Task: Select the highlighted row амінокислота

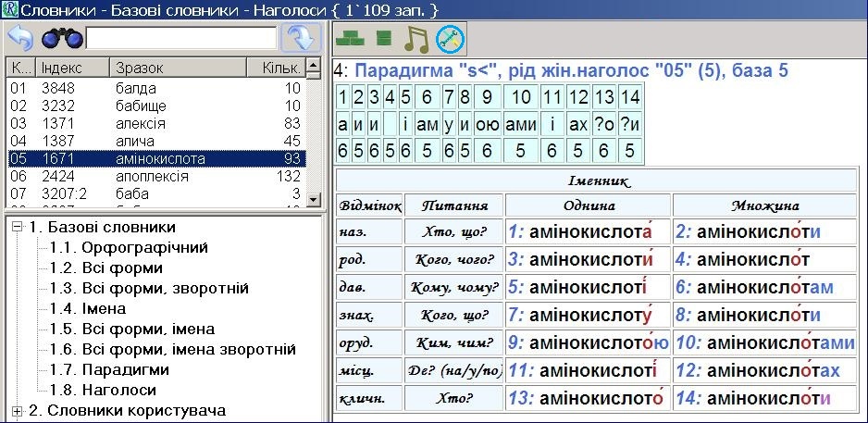Action: (x=156, y=159)
